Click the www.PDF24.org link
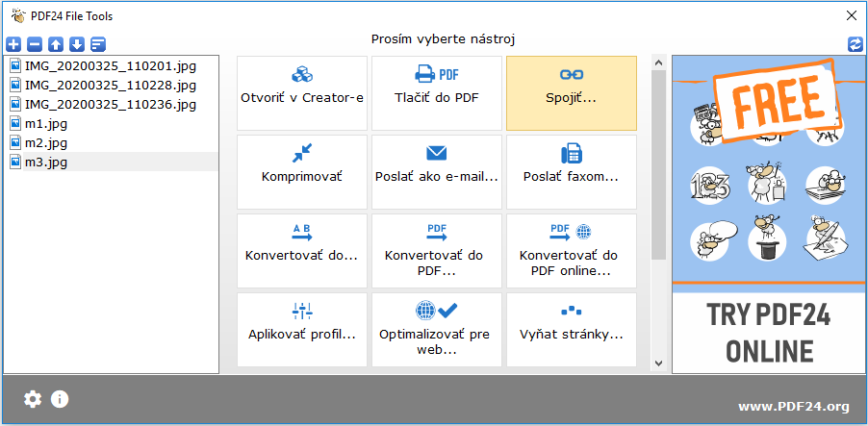This screenshot has width=868, height=426. [793, 407]
